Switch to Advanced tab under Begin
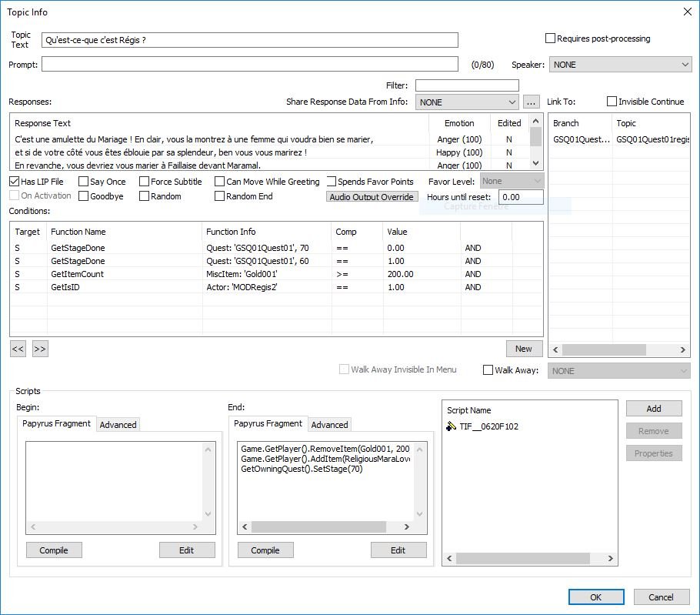The width and height of the screenshot is (700, 615). click(118, 425)
